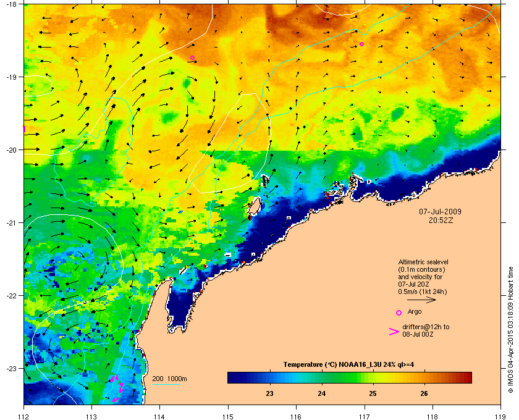
Task: Click the IMOS copyright timestamp text
Action: [x=511, y=329]
